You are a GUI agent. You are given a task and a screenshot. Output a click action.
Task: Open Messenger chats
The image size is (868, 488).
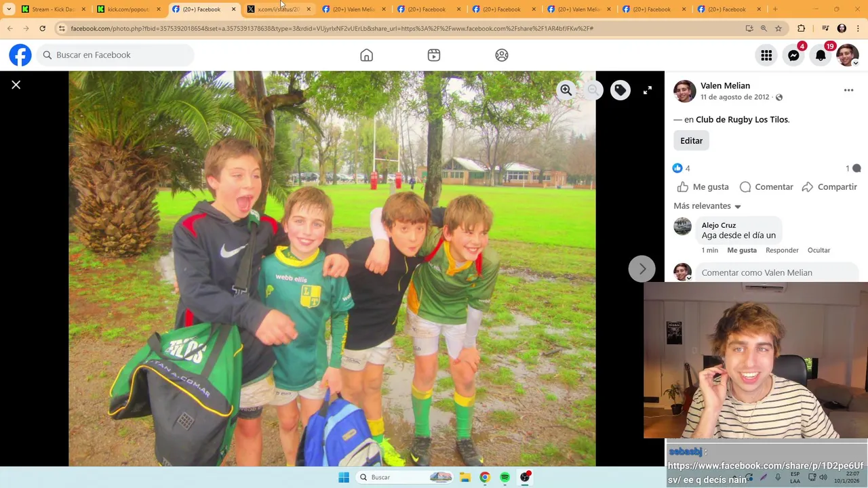point(793,56)
